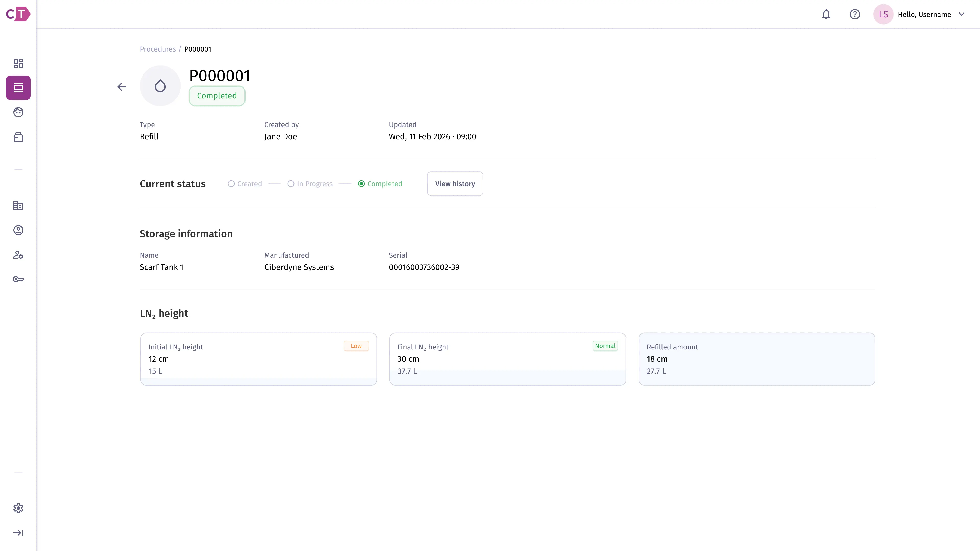Open the face icon in sidebar
Viewport: 980px width, 551px height.
point(18,112)
